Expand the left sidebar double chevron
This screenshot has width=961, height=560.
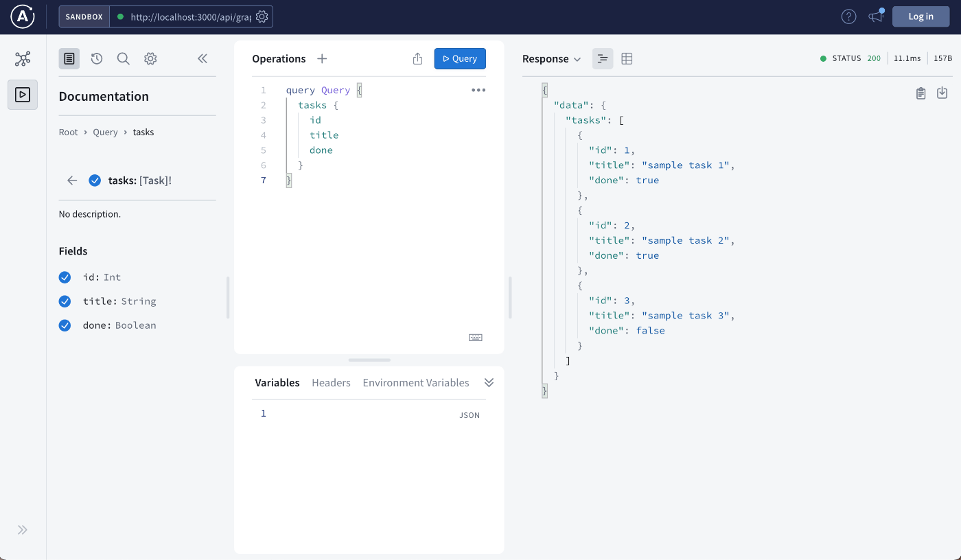tap(23, 530)
